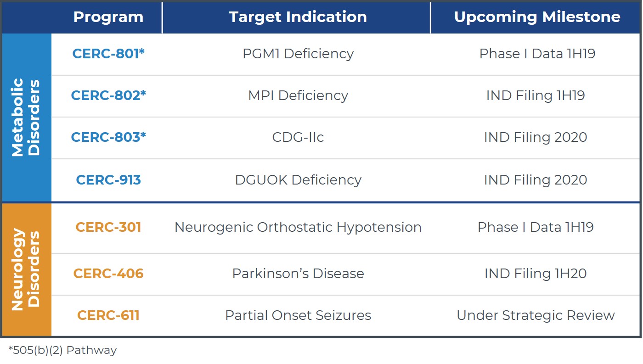Open the CERC-913 program entry

108,179
